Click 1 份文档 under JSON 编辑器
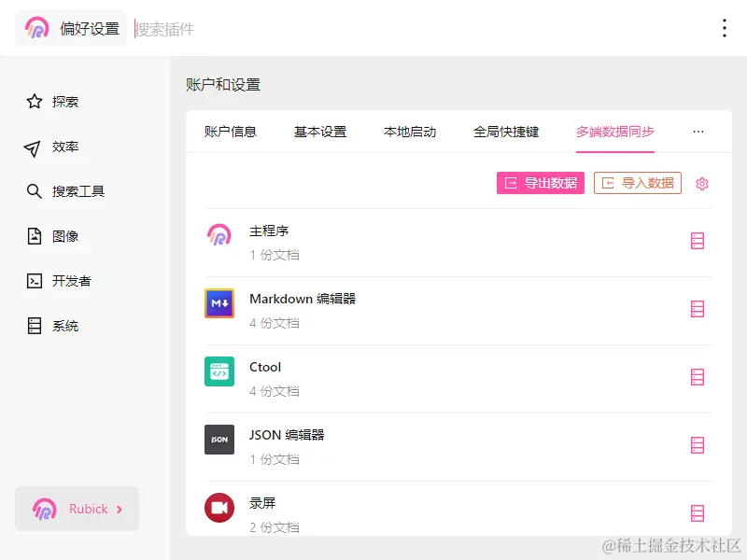 (275, 459)
